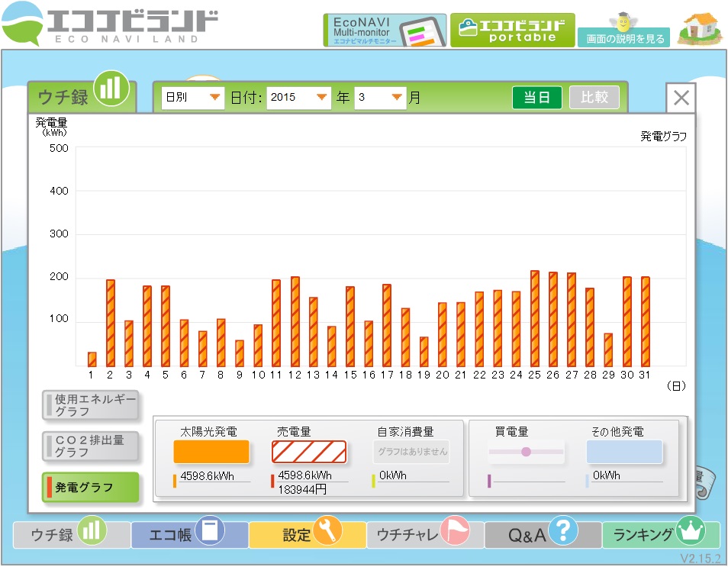Click the 買電量 line legend swatch
The width and height of the screenshot is (728, 567).
pyautogui.click(x=526, y=452)
